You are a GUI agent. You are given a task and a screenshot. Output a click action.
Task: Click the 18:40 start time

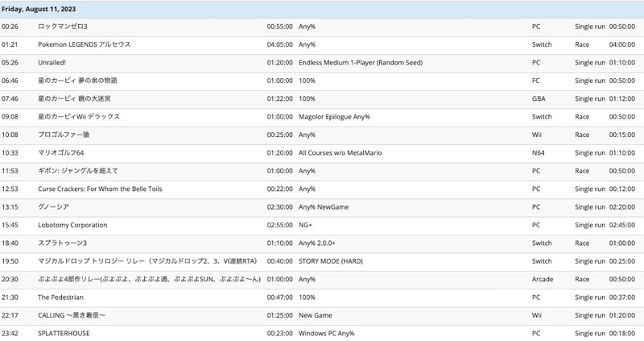coord(10,243)
